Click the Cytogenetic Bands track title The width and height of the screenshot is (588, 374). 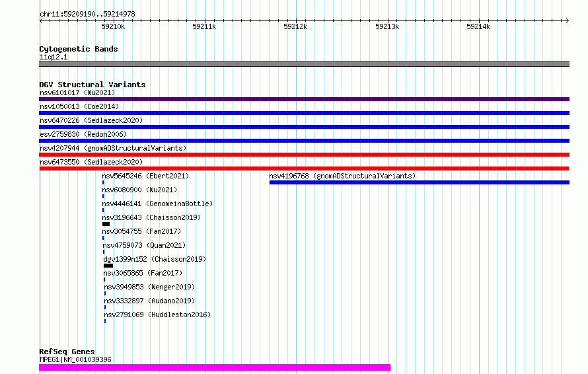(x=79, y=49)
